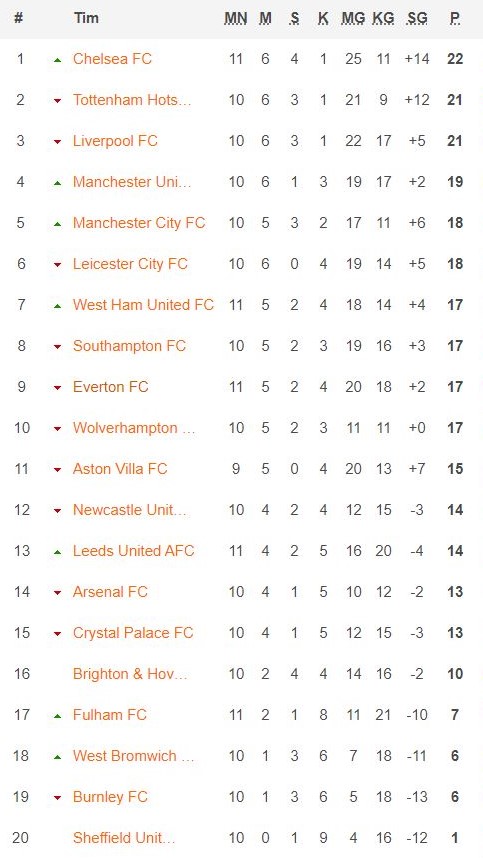The width and height of the screenshot is (483, 858).
Task: Open the Everton FC team link
Action: pos(110,386)
